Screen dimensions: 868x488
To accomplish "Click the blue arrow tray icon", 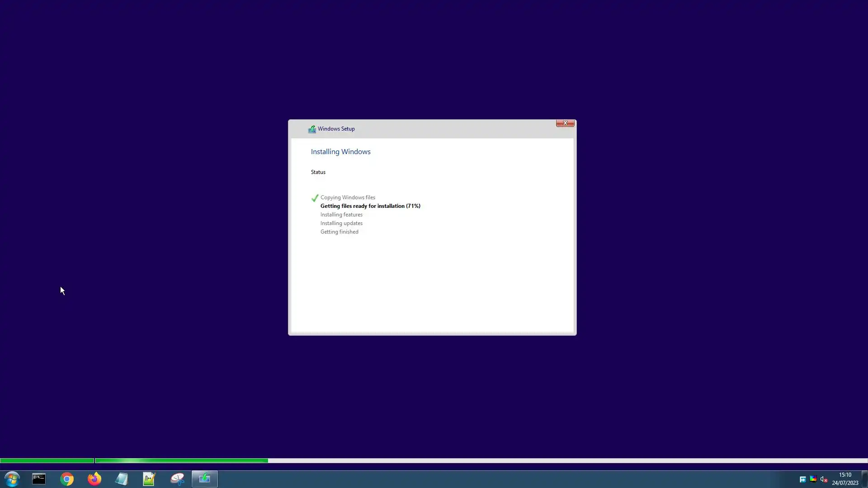I will point(802,479).
